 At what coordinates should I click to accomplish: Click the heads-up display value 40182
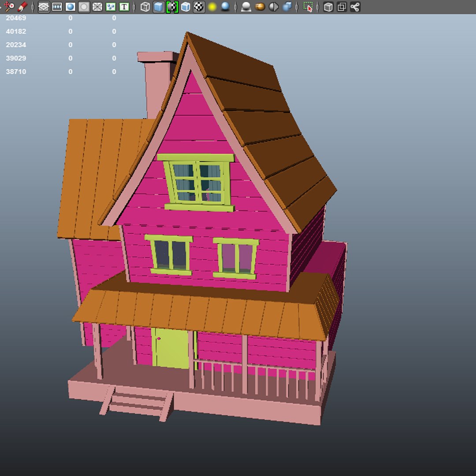click(x=16, y=31)
